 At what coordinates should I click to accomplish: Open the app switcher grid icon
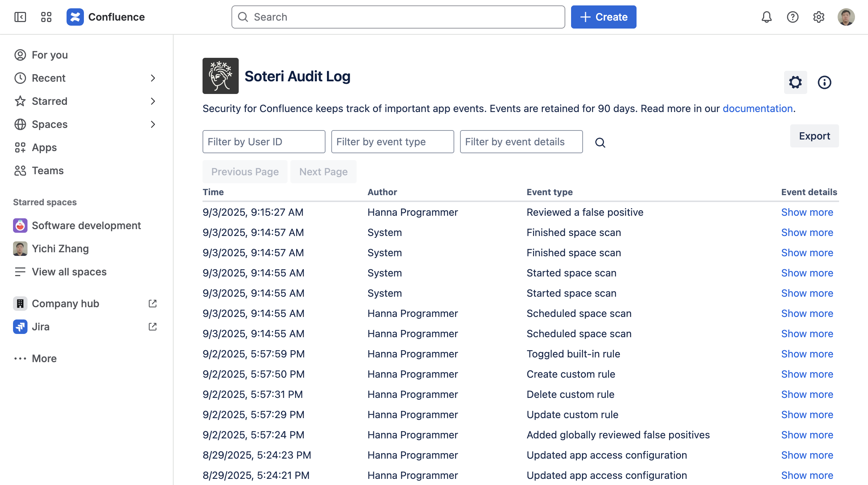point(46,17)
